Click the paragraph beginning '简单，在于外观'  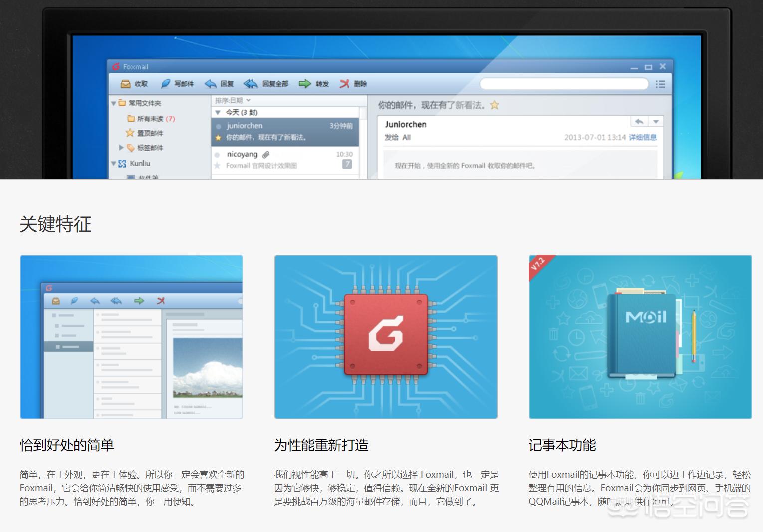click(x=132, y=488)
